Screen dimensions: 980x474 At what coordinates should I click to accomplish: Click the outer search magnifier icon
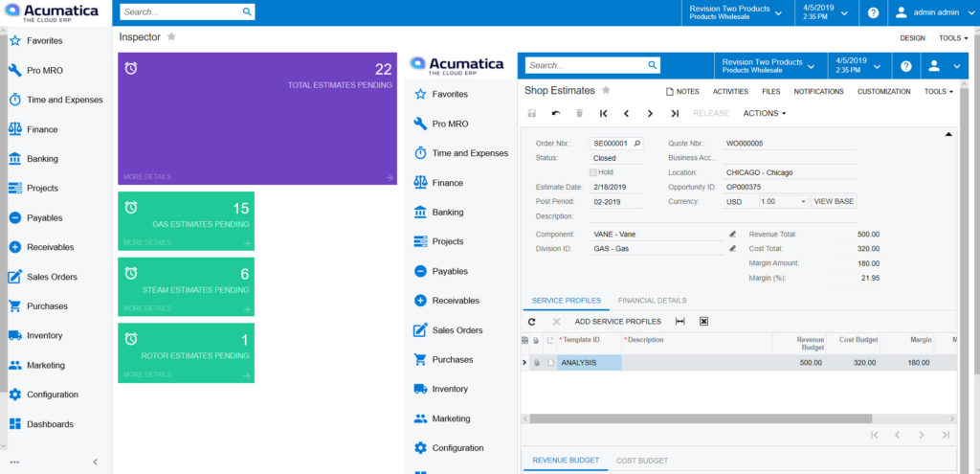coord(247,11)
